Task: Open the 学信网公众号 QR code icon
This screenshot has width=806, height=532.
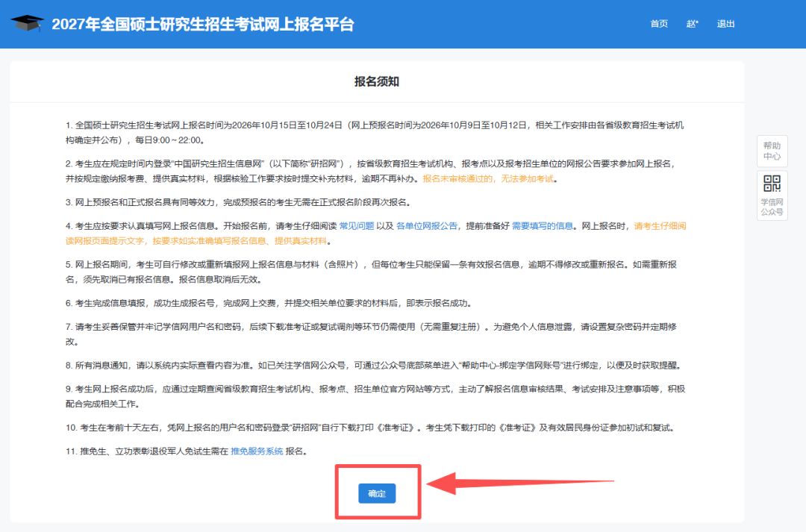Action: (x=772, y=184)
